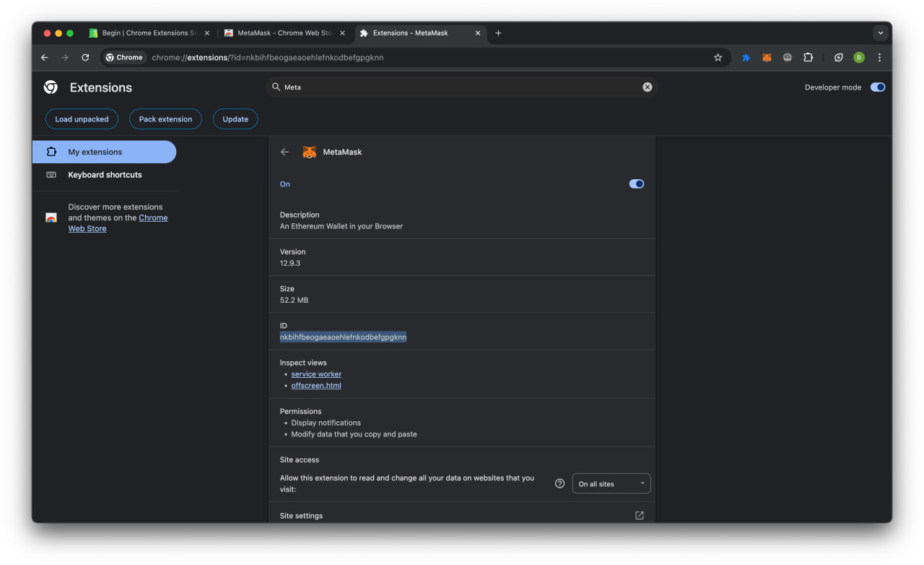
Task: Go back to extensions list via arrow
Action: (284, 152)
